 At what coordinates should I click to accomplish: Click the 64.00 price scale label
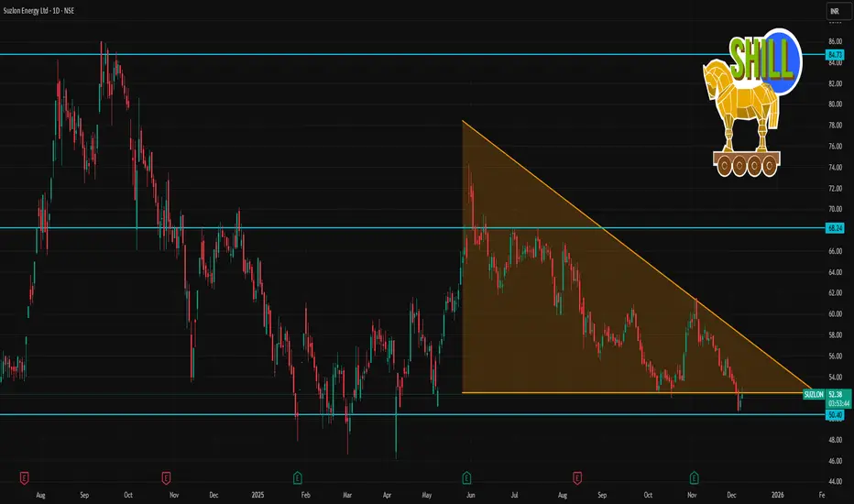(835, 272)
